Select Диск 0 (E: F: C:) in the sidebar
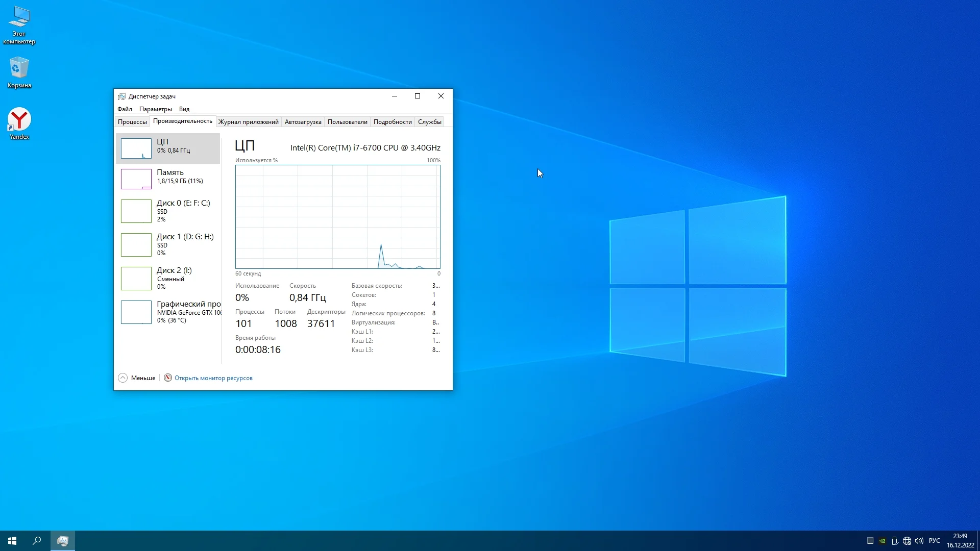The width and height of the screenshot is (980, 551). click(168, 211)
